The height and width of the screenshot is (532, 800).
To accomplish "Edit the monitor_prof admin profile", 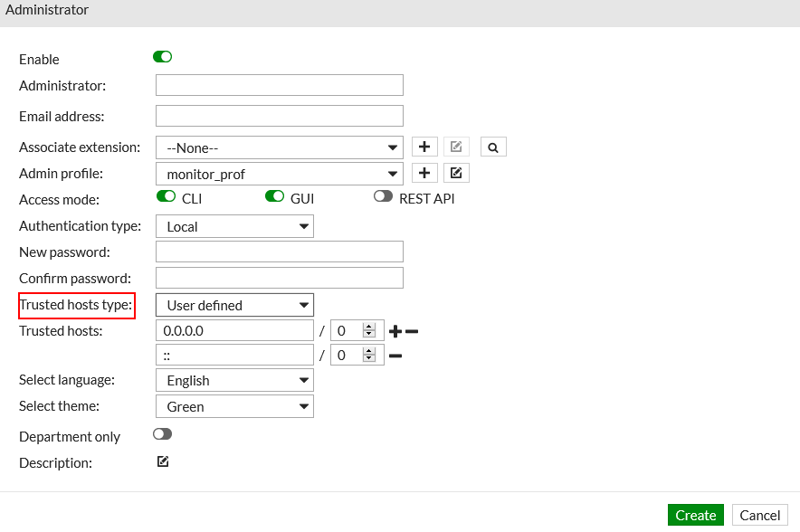I will [456, 173].
